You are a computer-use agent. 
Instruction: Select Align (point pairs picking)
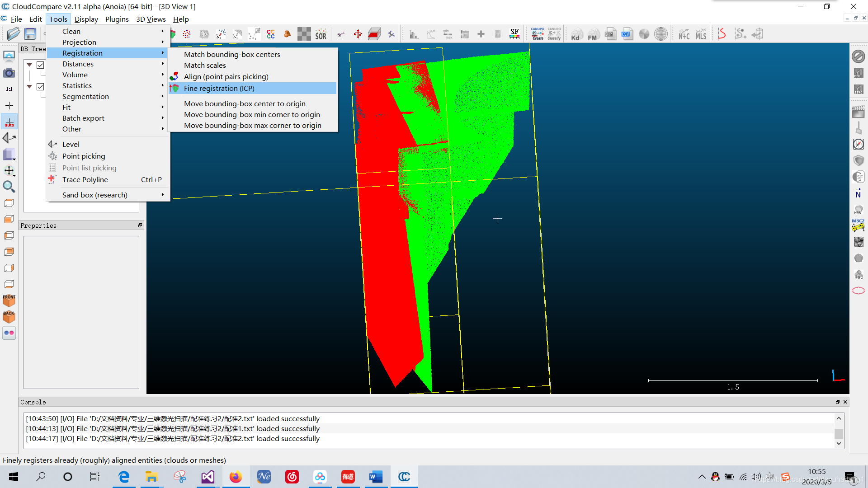(x=226, y=77)
